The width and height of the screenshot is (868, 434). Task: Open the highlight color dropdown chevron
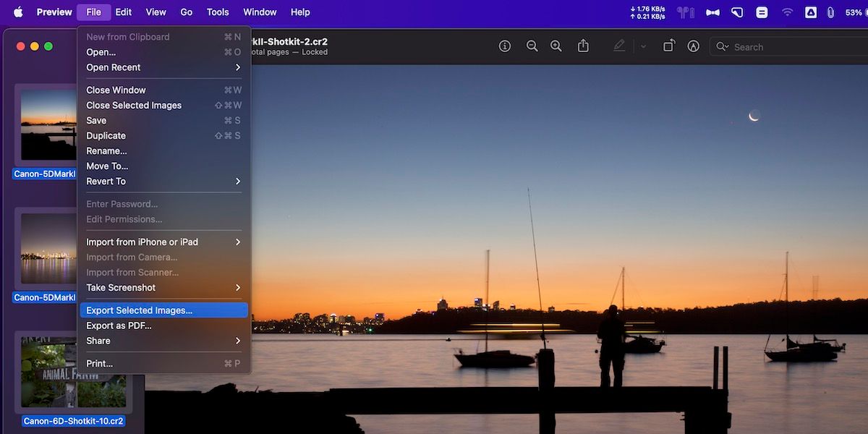coord(643,46)
